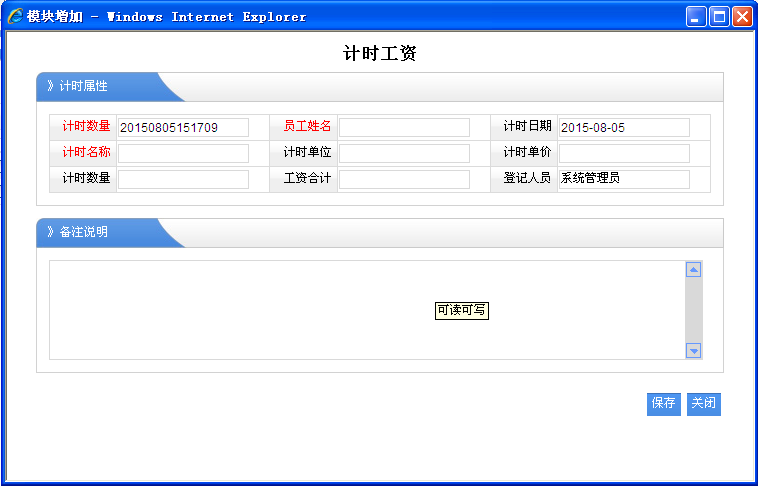Click the Internet Explorer icon in title bar
Screen dimensions: 758x486
[x=15, y=17]
